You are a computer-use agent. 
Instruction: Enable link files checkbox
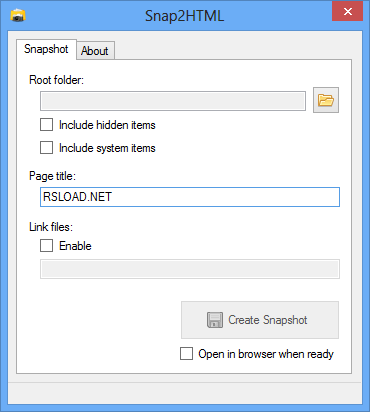coord(46,246)
